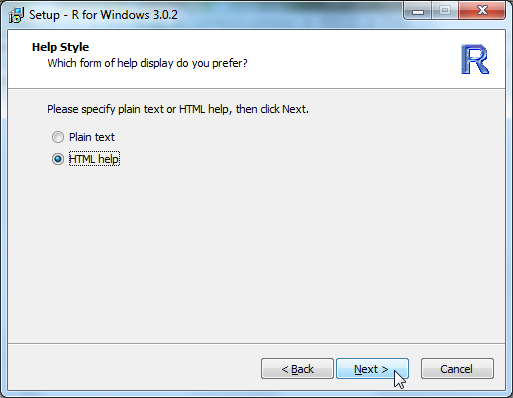Viewport: 513px width, 398px height.
Task: Click the blue R logo
Action: click(475, 59)
